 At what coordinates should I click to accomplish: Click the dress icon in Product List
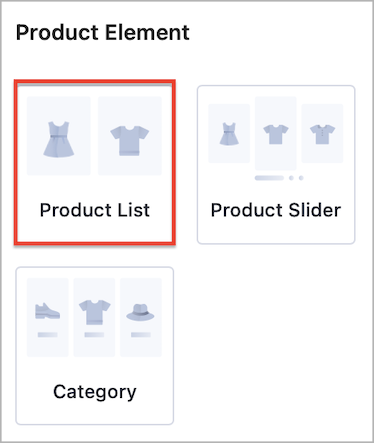[x=59, y=139]
